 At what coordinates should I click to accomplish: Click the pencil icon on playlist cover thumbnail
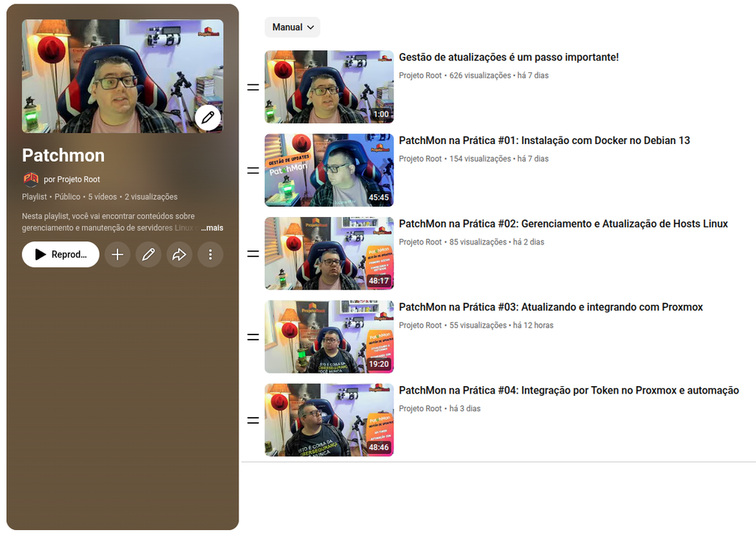207,117
